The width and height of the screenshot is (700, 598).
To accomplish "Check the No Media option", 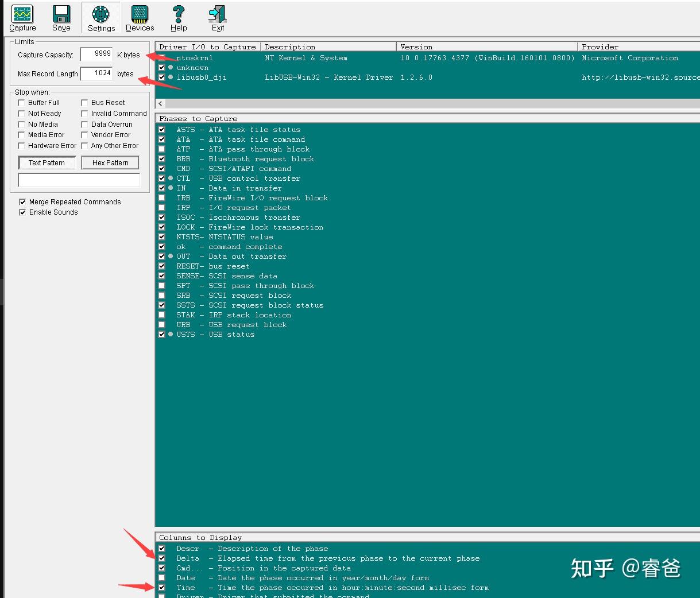I will tap(22, 125).
